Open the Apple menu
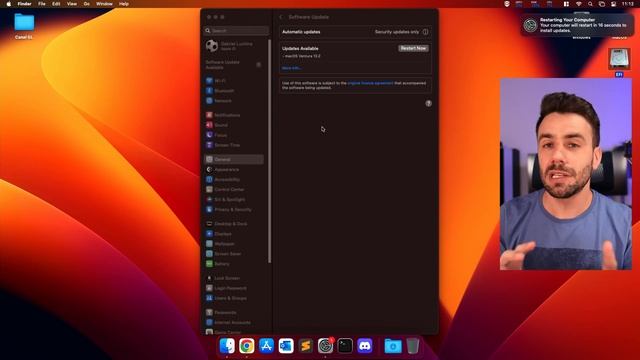This screenshot has height=360, width=640. (9, 4)
